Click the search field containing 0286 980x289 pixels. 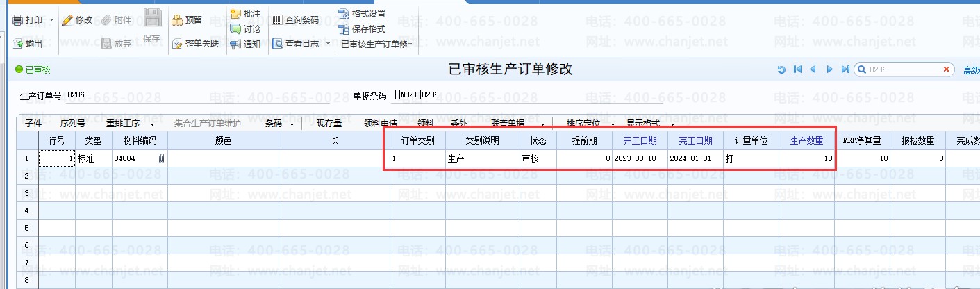904,69
